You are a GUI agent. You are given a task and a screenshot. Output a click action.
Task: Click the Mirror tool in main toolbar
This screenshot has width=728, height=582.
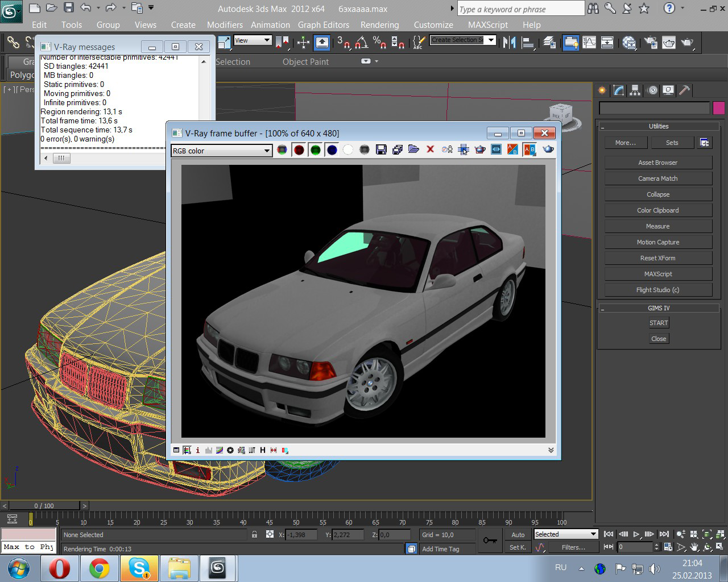509,43
